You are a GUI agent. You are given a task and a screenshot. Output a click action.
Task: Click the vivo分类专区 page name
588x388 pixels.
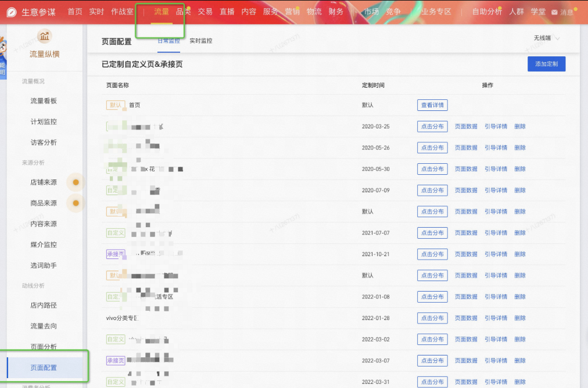point(122,318)
